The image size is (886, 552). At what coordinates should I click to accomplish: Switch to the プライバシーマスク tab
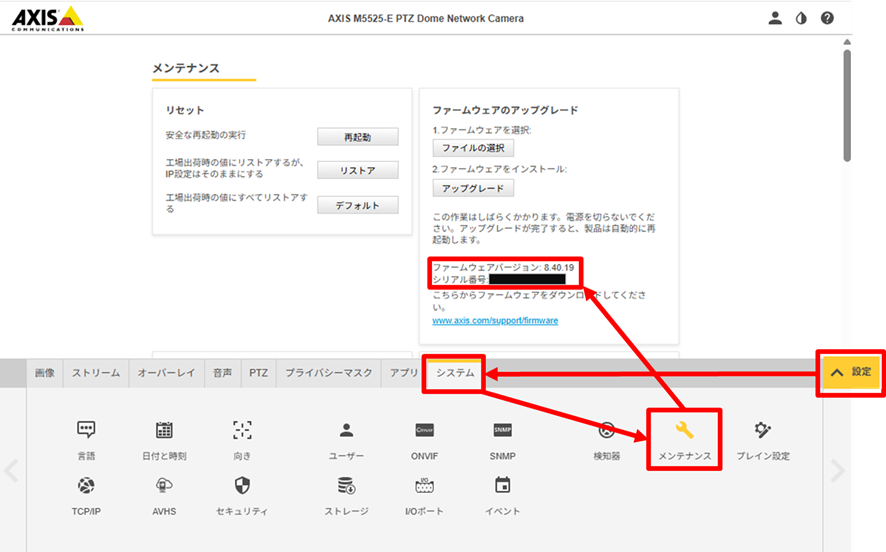328,373
